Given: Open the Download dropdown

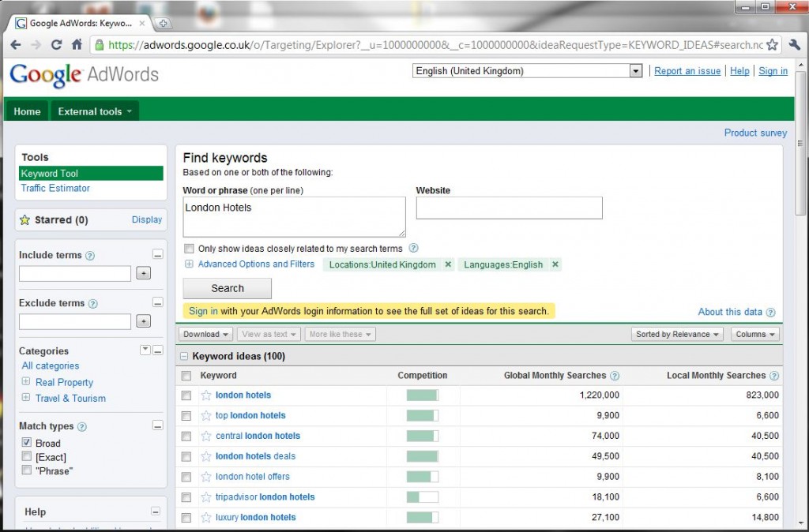Looking at the screenshot, I should tap(206, 334).
